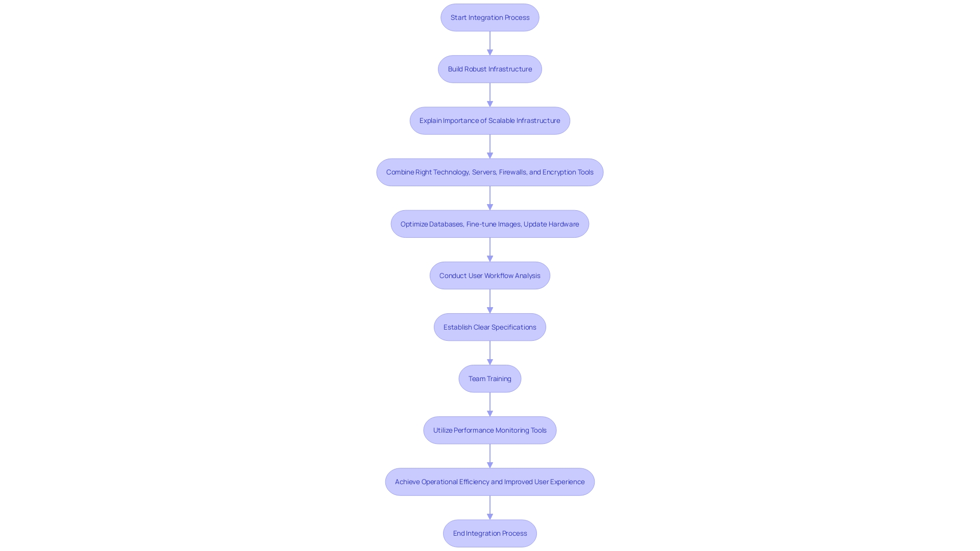Expand the Optimize Databases node details

(x=490, y=223)
